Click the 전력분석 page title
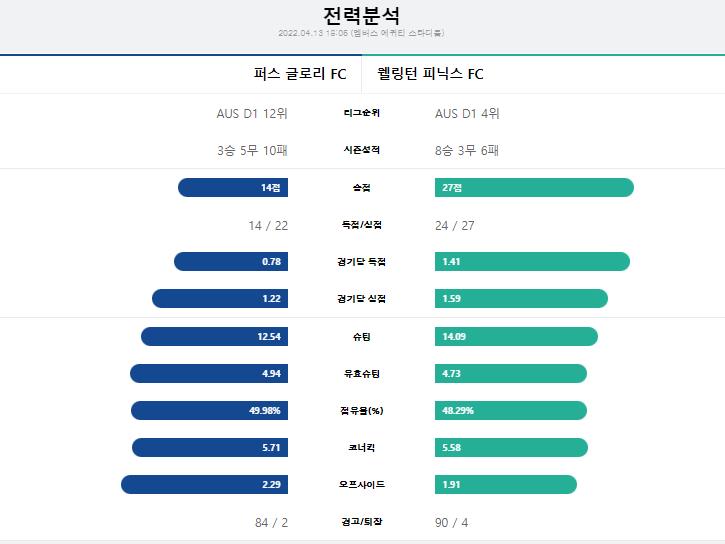Screen dimensions: 725x544 coord(361,16)
